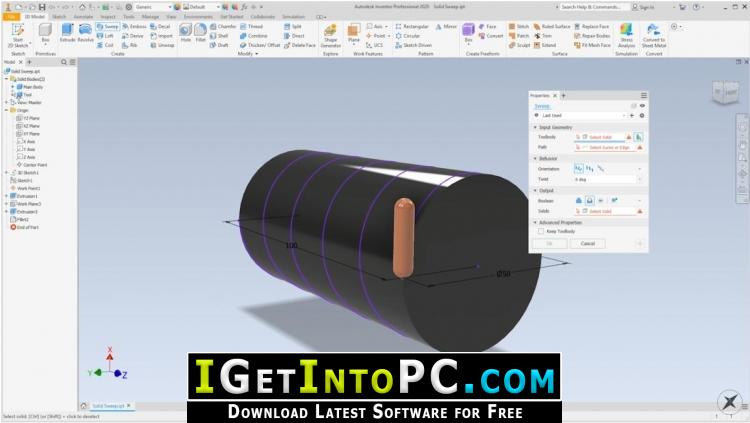This screenshot has height=423, width=750.
Task: Expand the Modify panel dropdown
Action: pyautogui.click(x=248, y=54)
